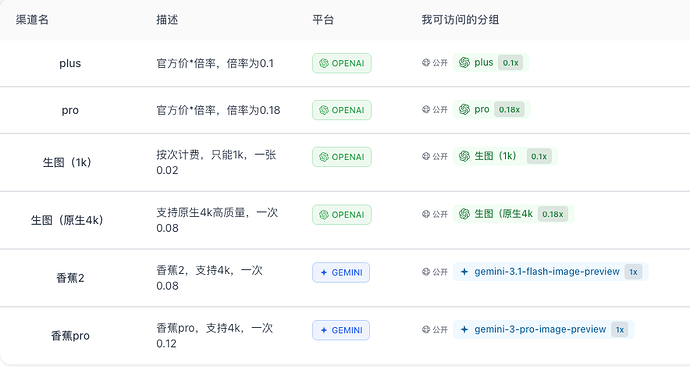Click the GEMINI label in the 香蕉2 row
The height and width of the screenshot is (369, 690).
pos(347,273)
